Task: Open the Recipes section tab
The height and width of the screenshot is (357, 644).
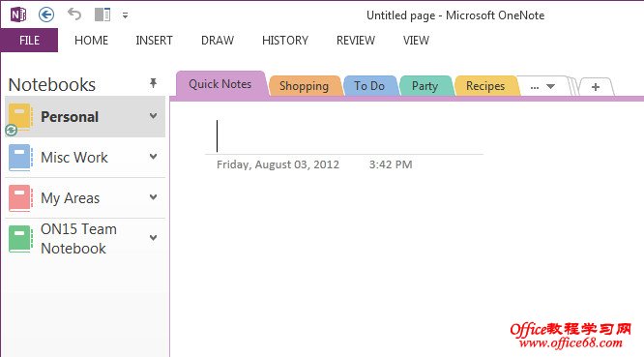Action: [485, 86]
